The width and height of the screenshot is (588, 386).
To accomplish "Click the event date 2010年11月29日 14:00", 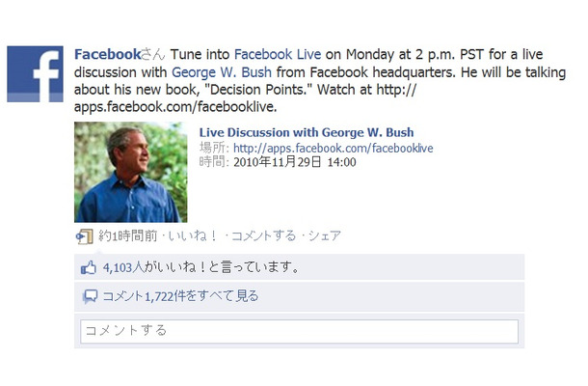I will point(295,162).
